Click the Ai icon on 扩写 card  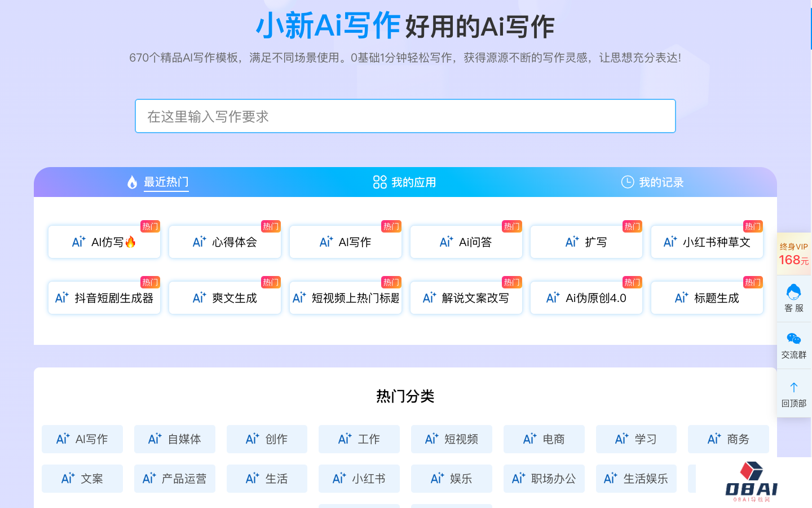(x=572, y=242)
